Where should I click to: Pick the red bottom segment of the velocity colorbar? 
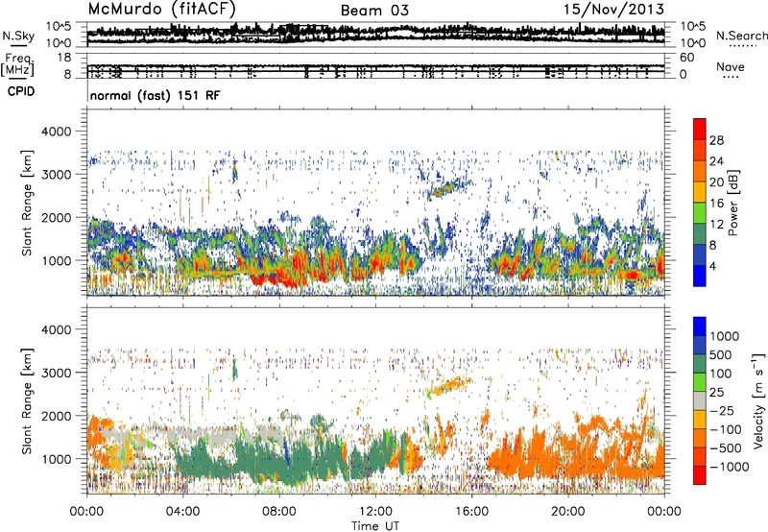coord(700,475)
